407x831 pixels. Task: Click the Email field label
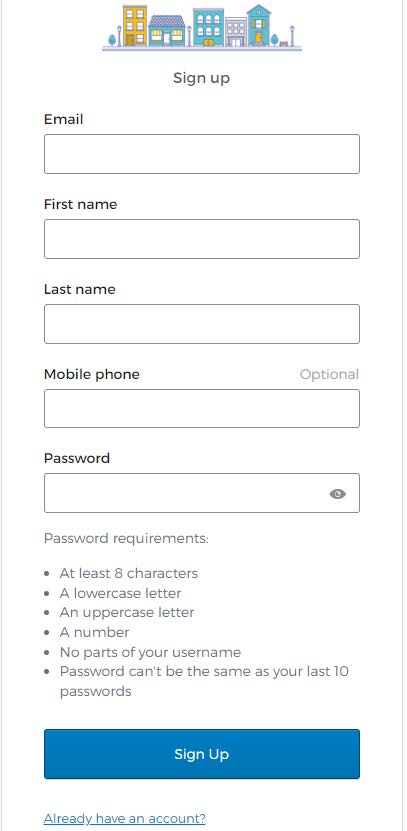pyautogui.click(x=64, y=119)
